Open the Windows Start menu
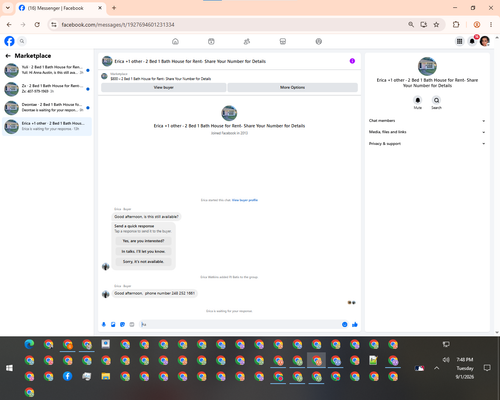500x400 pixels. click(9, 368)
